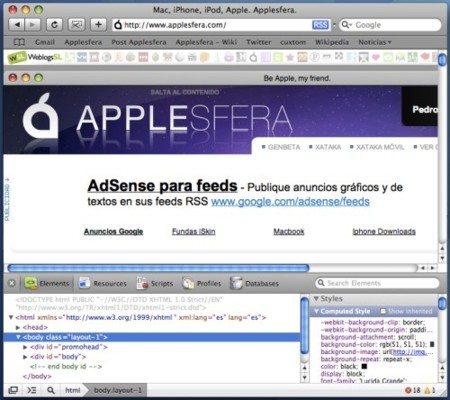Show the console with the prompt icon

point(31,390)
